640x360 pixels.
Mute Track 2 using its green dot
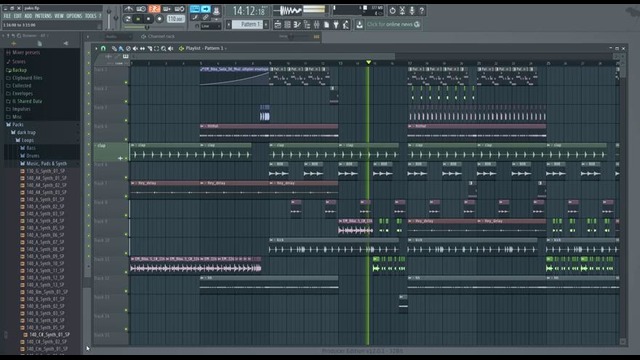(126, 102)
